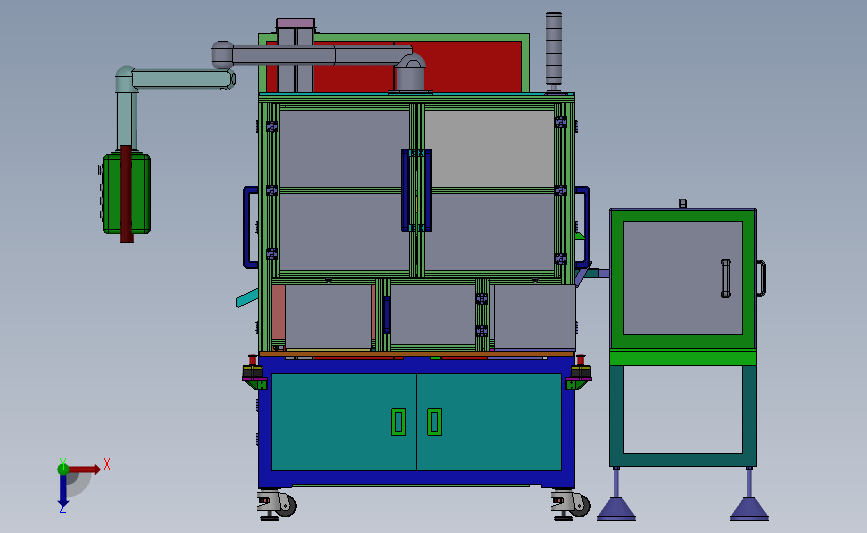The image size is (867, 533).
Task: Select the light grey upper-right window panel
Action: click(489, 149)
